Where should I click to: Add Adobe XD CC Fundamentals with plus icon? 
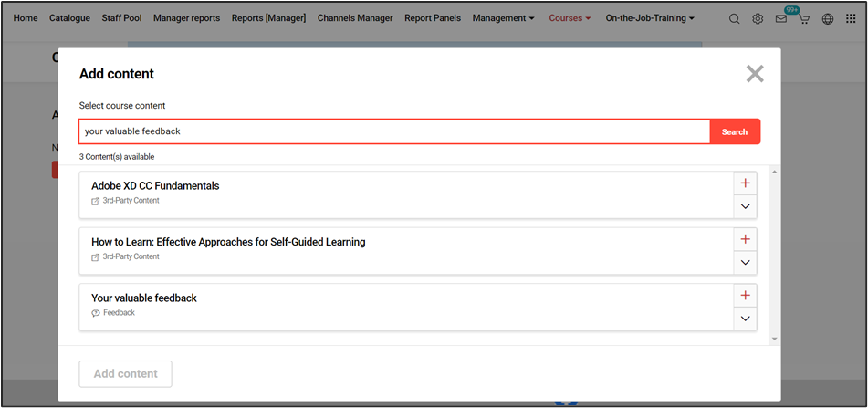745,183
